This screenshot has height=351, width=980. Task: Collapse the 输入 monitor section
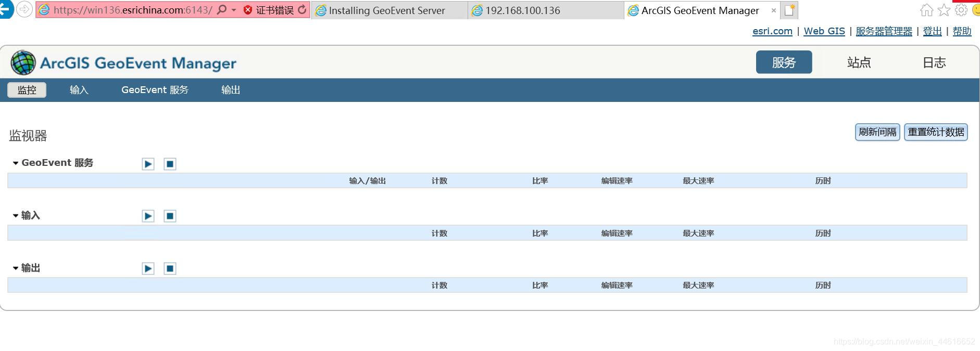pos(16,216)
